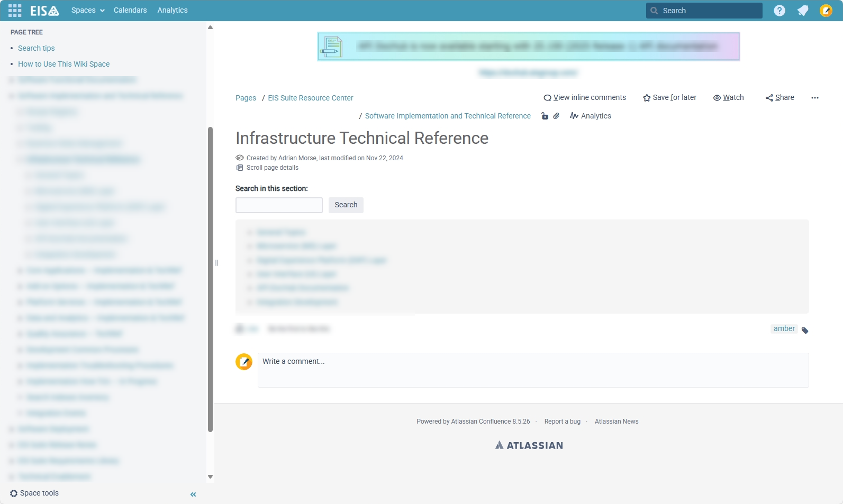Open Software Implementation and Technical Reference breadcrumb
Image resolution: width=843 pixels, height=504 pixels.
(448, 116)
